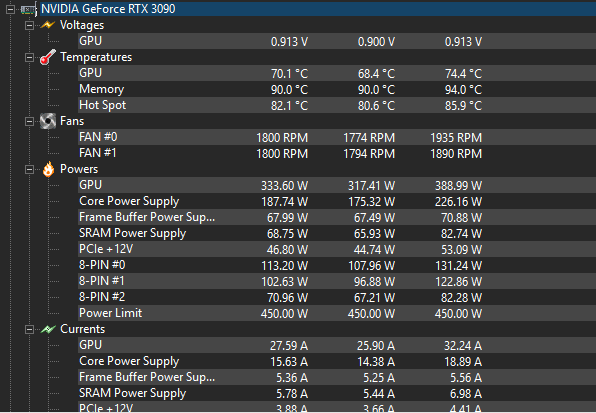Click the Hot Spot value 82.1 °C
The image size is (596, 413).
pyautogui.click(x=289, y=106)
